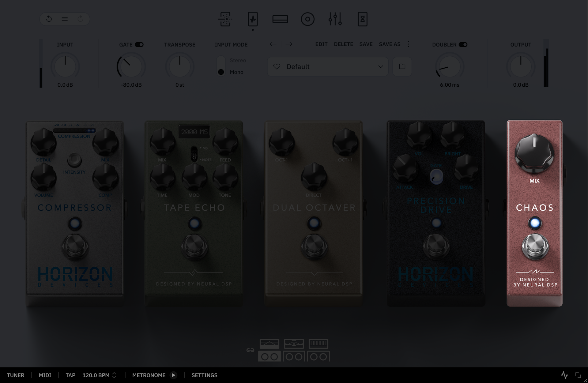Open the cabinet speaker section icon
This screenshot has width=588, height=383.
coord(308,19)
